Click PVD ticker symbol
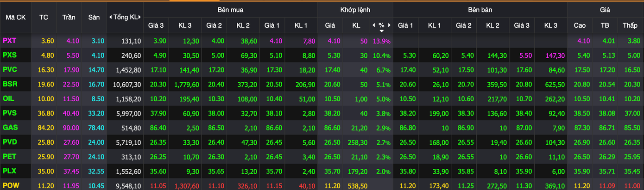Viewport: 644px width, 190px height. pyautogui.click(x=10, y=142)
